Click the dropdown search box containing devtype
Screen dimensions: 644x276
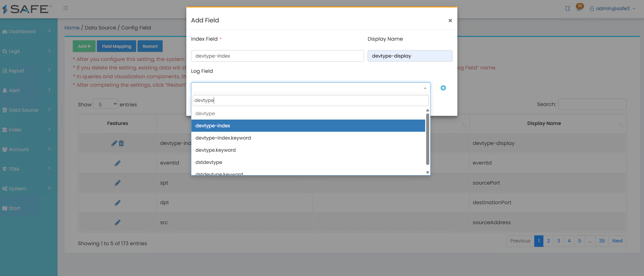tap(311, 100)
